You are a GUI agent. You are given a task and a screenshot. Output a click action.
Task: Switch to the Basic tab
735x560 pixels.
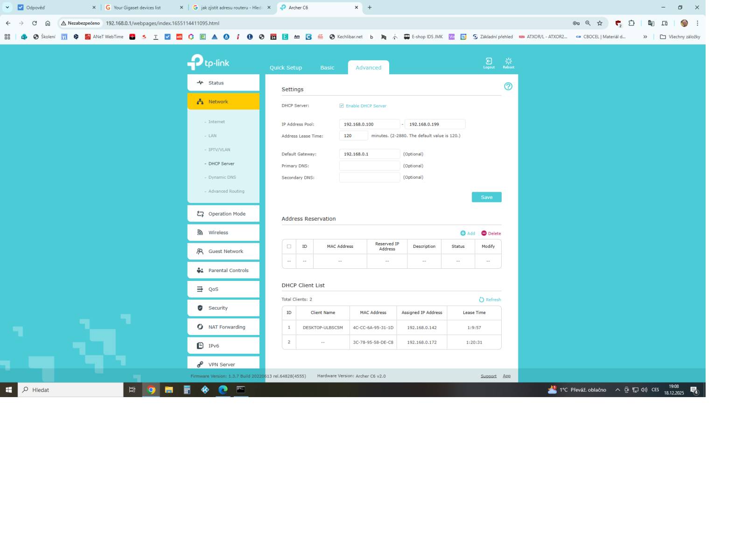pyautogui.click(x=327, y=68)
